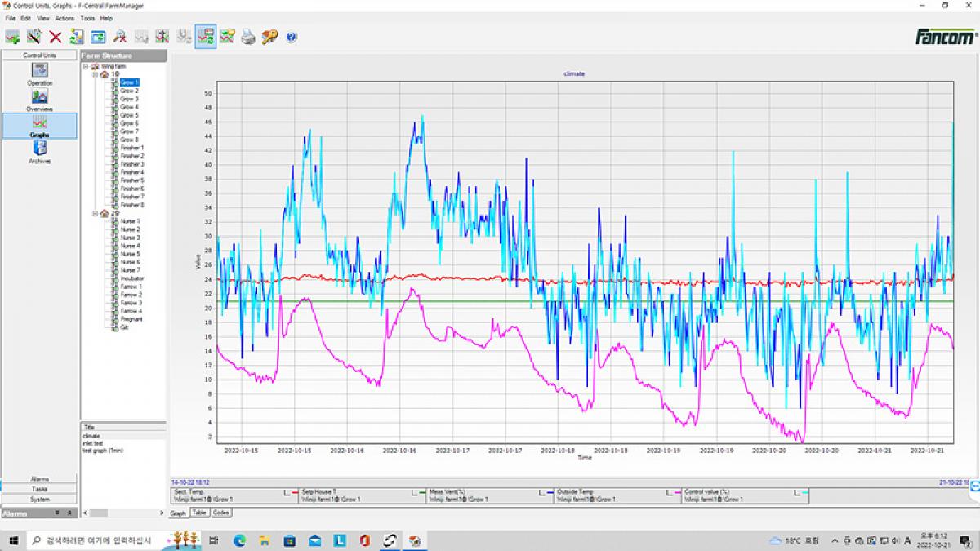Screen dimensions: 980x551
Task: Click the System panel button
Action: click(x=39, y=499)
